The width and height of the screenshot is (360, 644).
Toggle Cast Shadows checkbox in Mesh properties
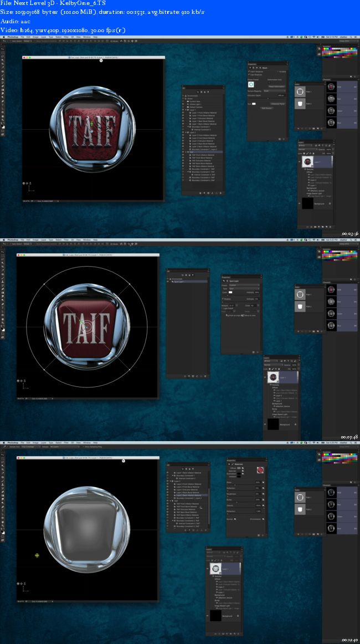[249, 75]
